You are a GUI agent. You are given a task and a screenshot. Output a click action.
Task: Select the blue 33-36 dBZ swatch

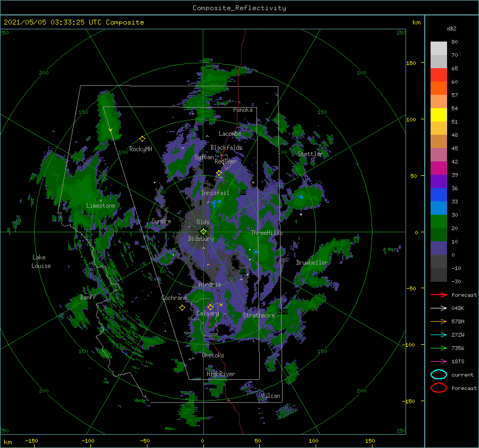point(439,195)
